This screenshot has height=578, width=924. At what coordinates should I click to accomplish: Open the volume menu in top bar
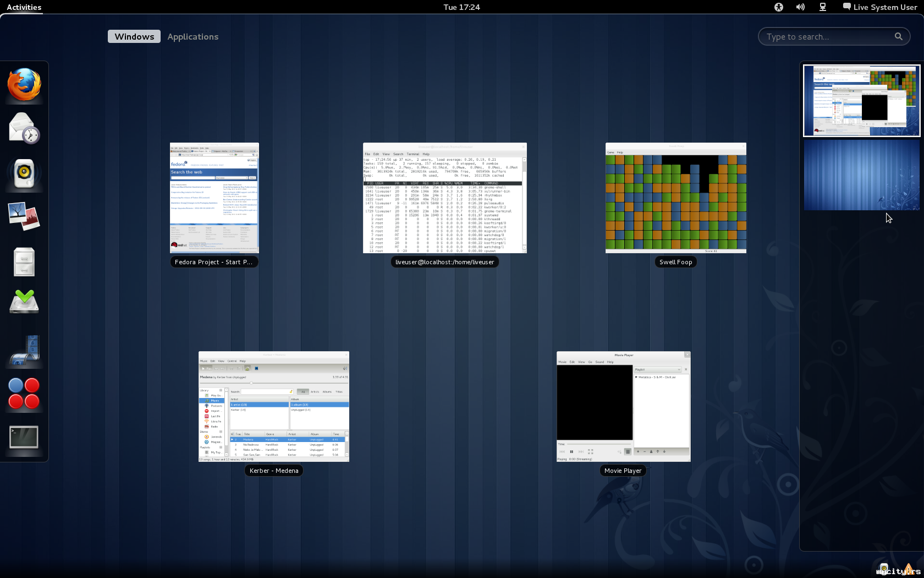(800, 7)
